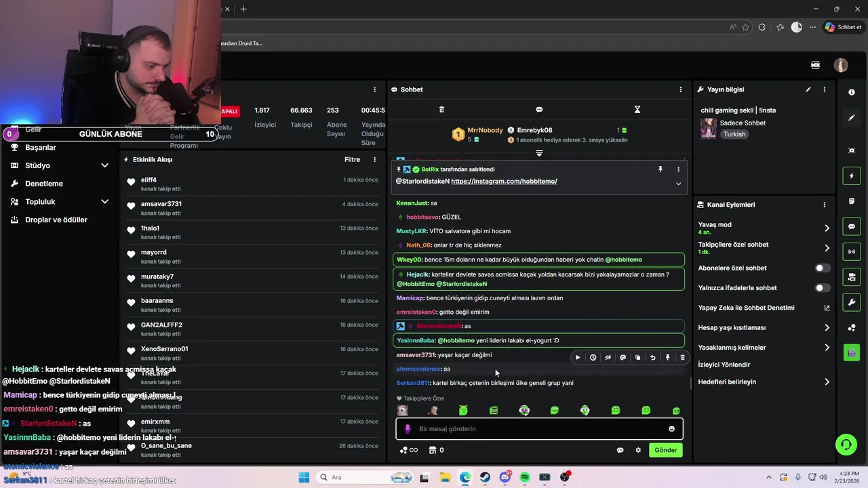Click the purple microphone icon in message box
Screen dimensions: 868x488
pyautogui.click(x=408, y=428)
